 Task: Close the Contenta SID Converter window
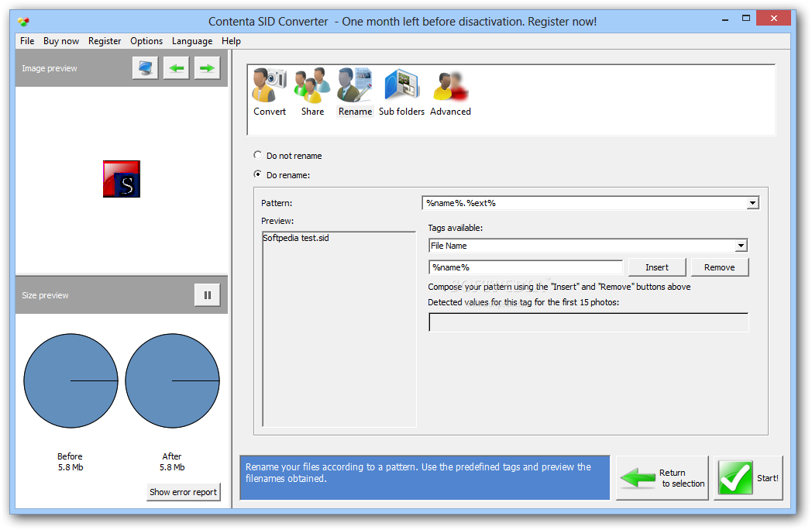pos(774,18)
